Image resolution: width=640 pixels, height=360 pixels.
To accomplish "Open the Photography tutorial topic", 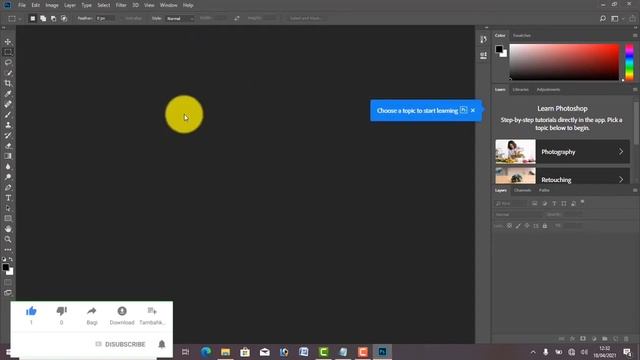I will click(x=562, y=151).
